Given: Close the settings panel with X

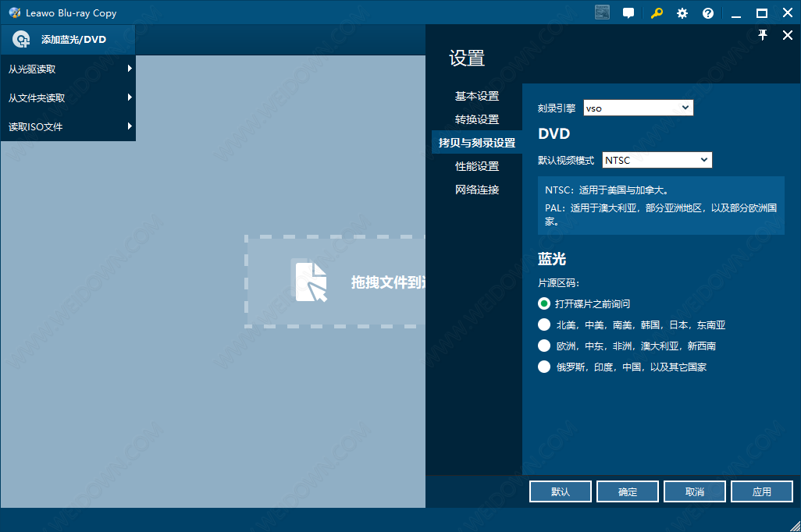Looking at the screenshot, I should coord(787,35).
